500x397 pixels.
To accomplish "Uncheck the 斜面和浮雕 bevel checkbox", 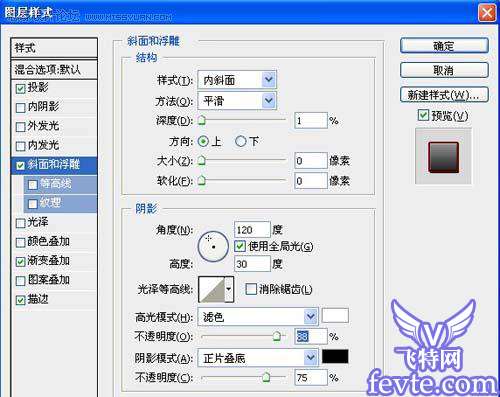I will click(x=21, y=165).
